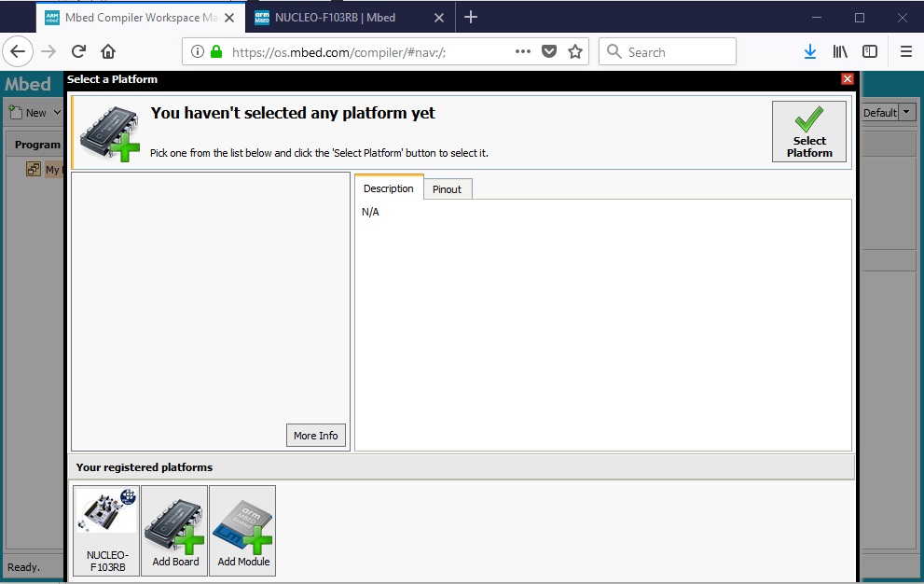Open the page actions three-dot menu
Screen dimensions: 924x584
pos(523,51)
